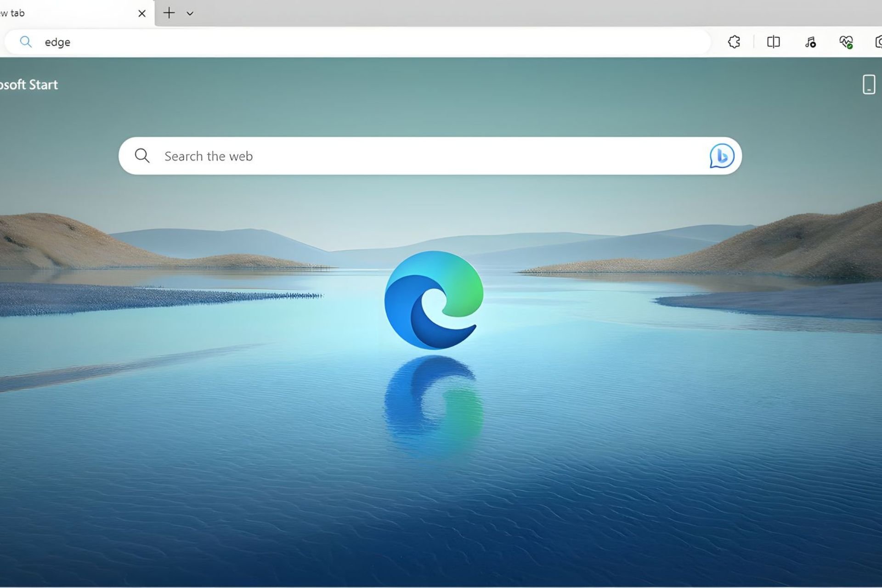
Task: Open a new tab with plus button
Action: pyautogui.click(x=169, y=13)
